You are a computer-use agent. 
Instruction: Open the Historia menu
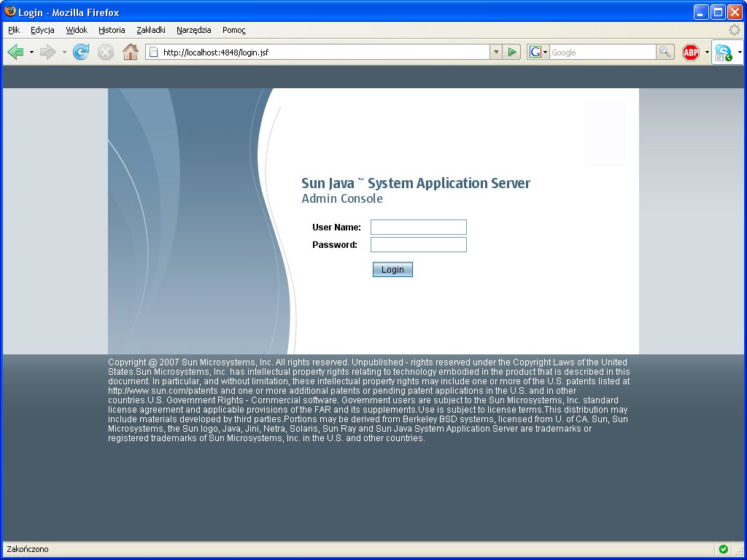click(112, 30)
